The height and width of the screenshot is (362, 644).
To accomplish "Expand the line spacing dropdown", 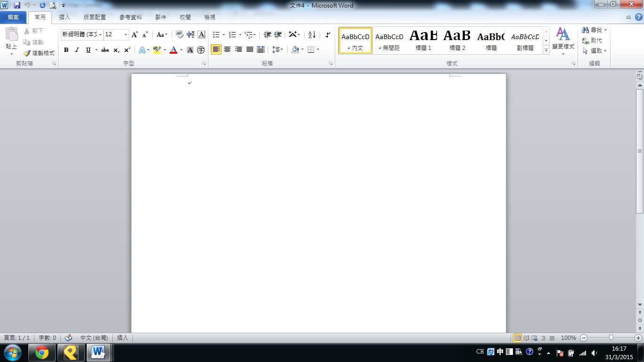I will pyautogui.click(x=282, y=49).
